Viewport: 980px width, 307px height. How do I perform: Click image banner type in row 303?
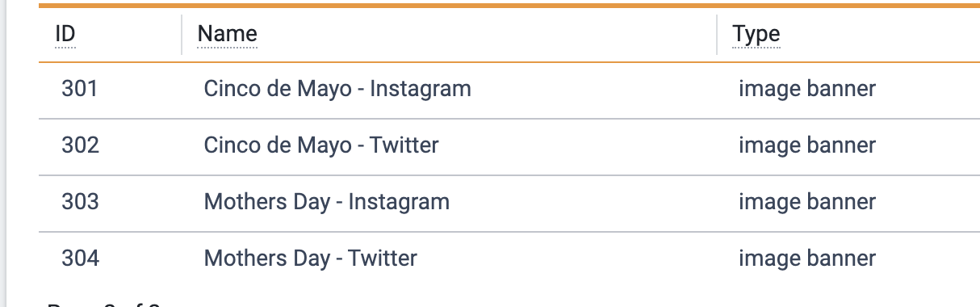[x=806, y=201]
